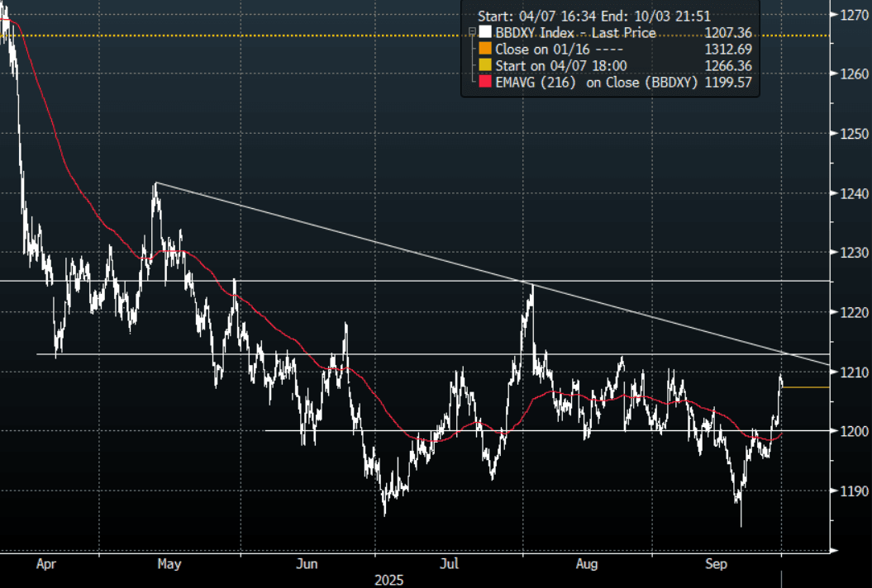Click the 1200 price axis label

click(854, 431)
